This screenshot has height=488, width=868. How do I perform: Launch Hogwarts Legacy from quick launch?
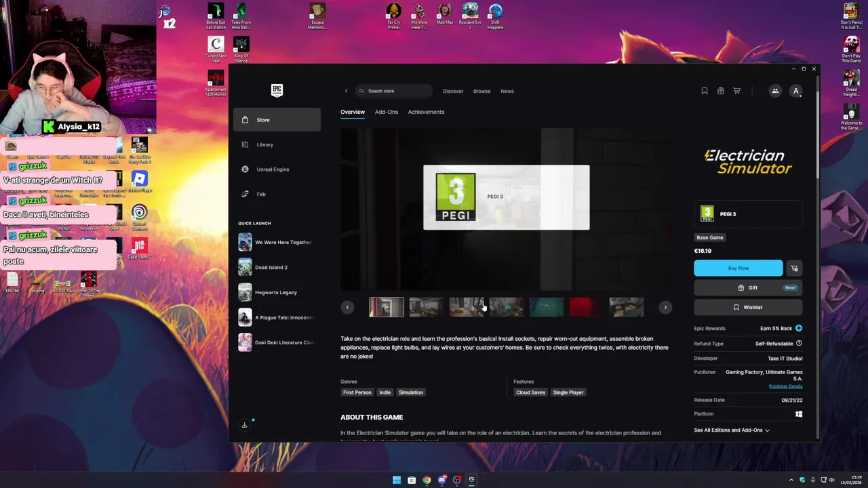tap(277, 292)
